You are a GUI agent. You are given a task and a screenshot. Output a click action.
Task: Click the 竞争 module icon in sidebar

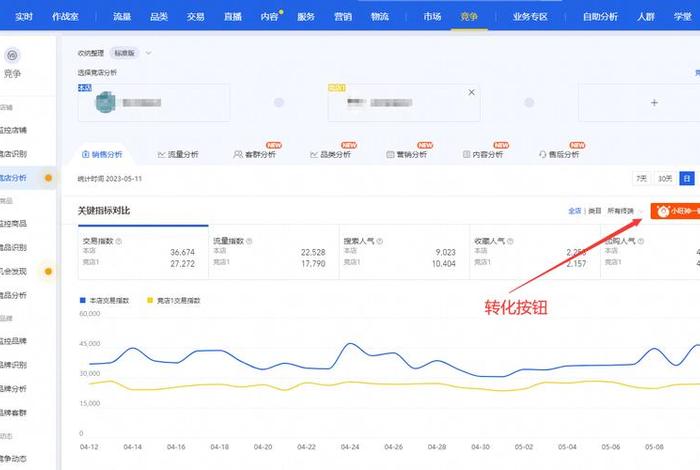click(12, 55)
